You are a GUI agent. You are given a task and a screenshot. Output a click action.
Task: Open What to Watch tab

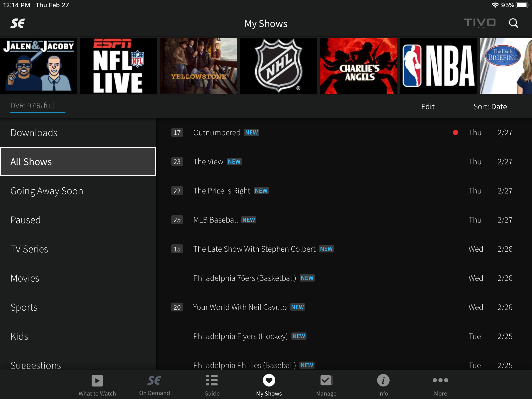97,385
